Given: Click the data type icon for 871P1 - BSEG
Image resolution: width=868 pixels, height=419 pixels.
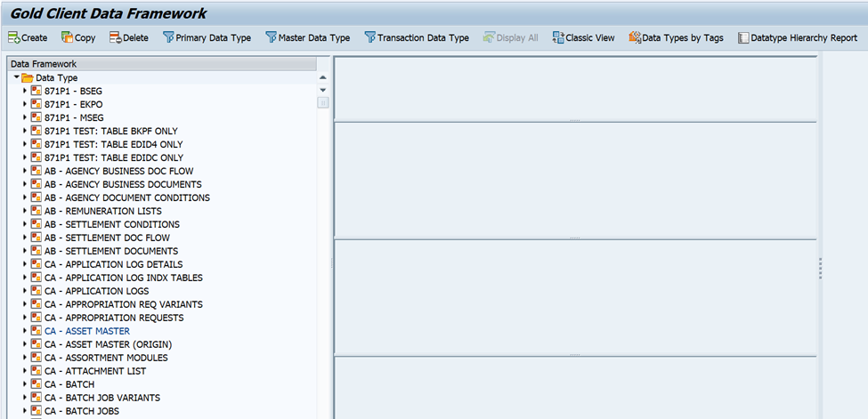Looking at the screenshot, I should point(36,91).
